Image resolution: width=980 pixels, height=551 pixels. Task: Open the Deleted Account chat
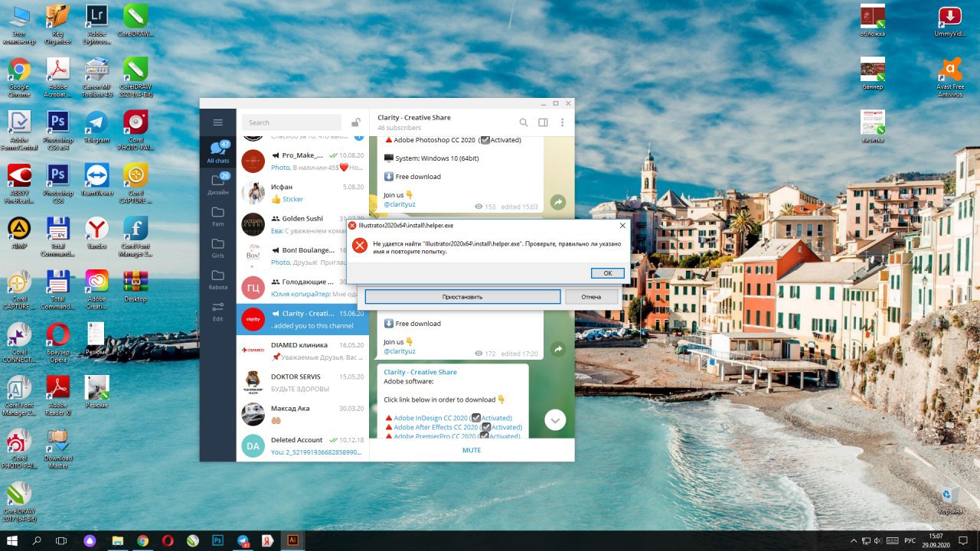tap(302, 445)
